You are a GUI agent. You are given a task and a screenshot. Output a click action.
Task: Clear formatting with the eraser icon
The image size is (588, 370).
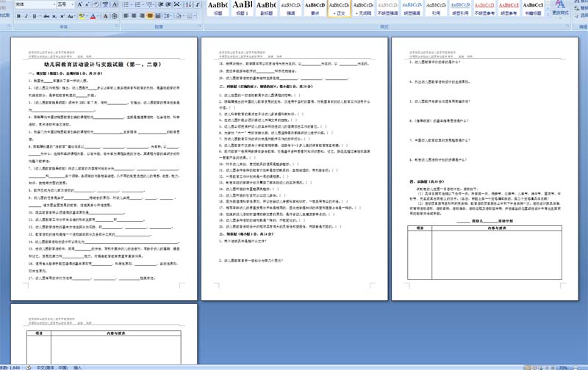[x=96, y=4]
